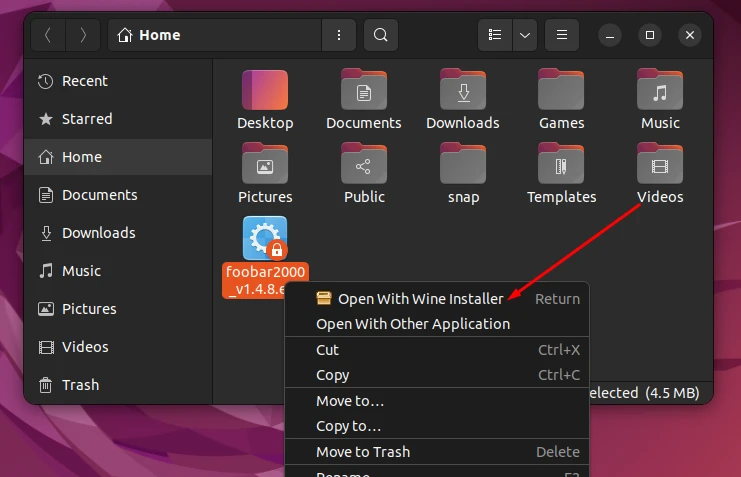Select the Games folder icon

561,90
